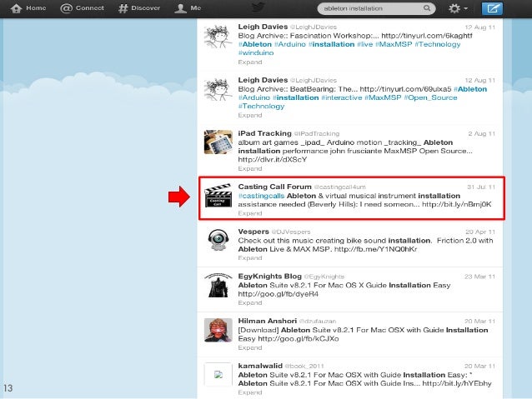
Task: Click the #Open_Source hashtag
Action: click(x=430, y=97)
